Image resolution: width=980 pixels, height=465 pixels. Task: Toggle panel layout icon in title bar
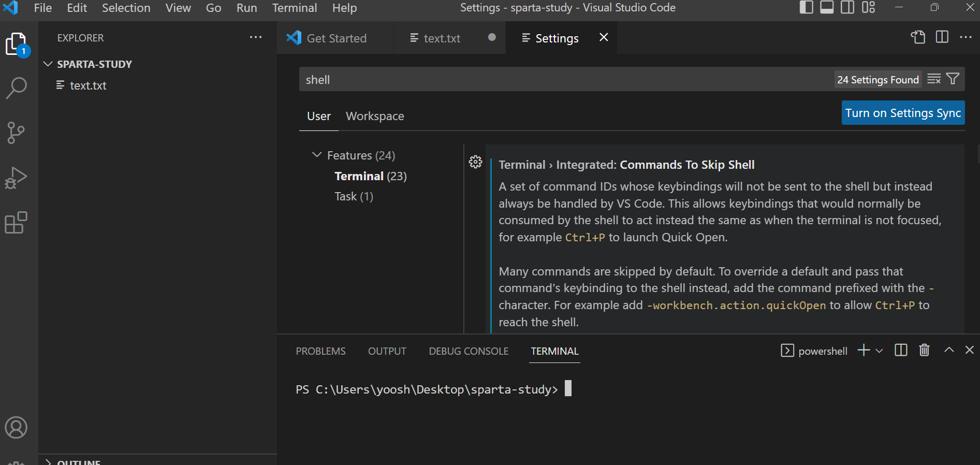click(x=827, y=8)
